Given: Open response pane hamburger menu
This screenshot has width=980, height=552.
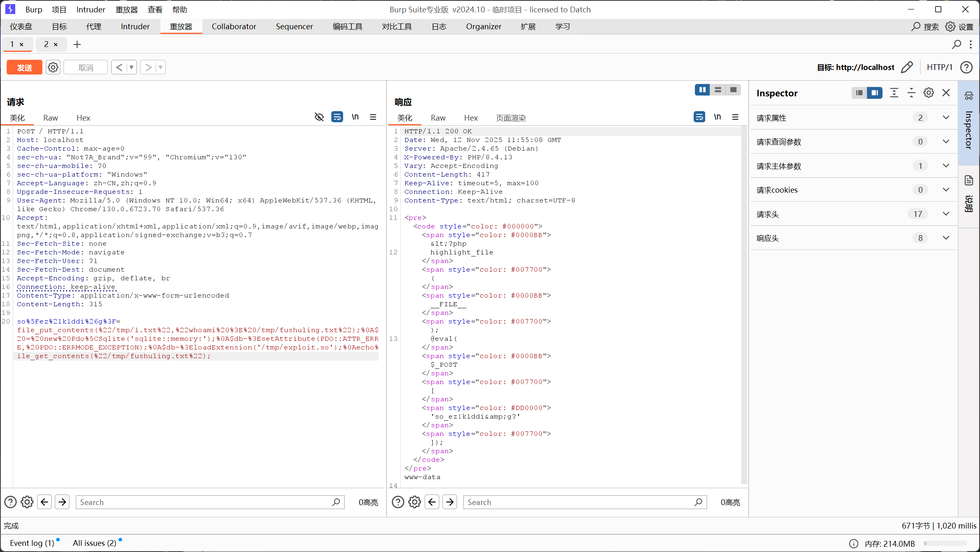Looking at the screenshot, I should (735, 117).
